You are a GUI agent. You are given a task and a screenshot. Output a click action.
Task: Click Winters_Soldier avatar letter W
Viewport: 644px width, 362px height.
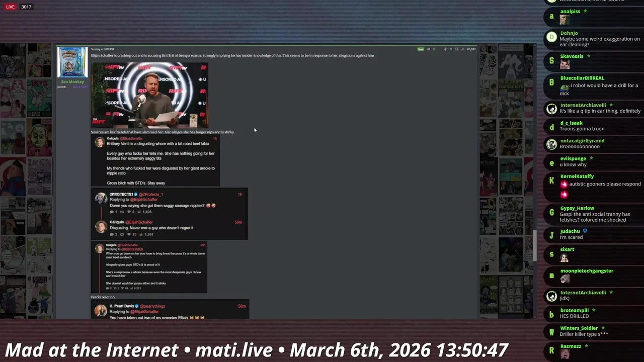click(x=551, y=332)
